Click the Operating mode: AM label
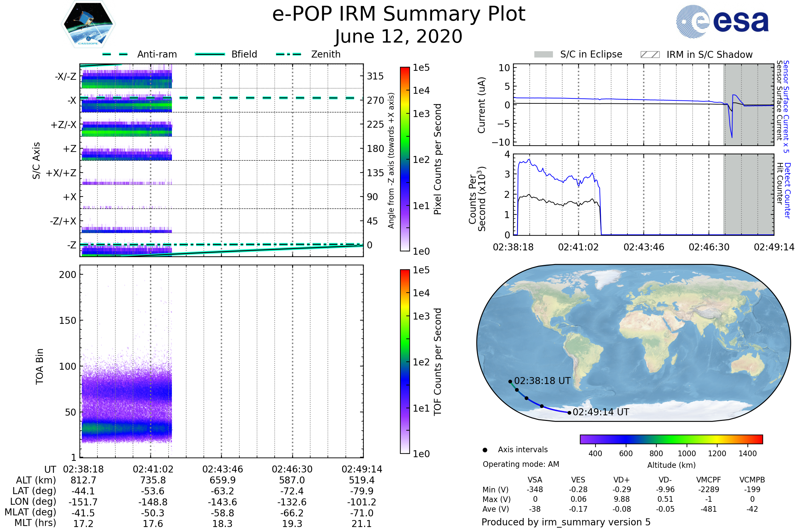798x532 pixels. 521,464
